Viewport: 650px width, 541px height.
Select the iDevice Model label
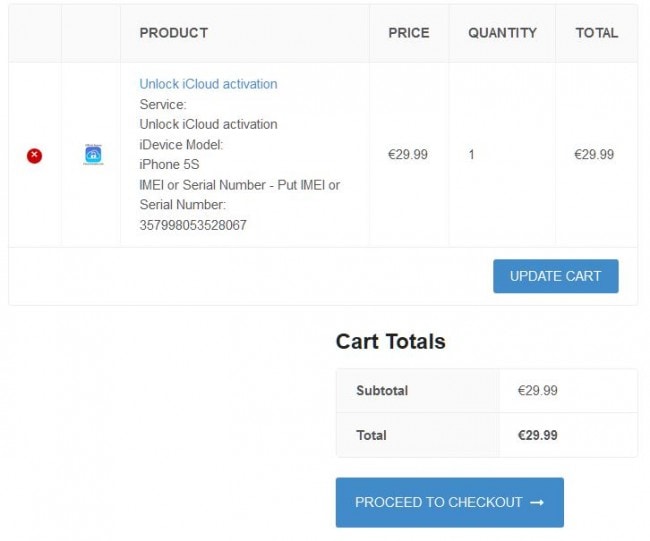(x=181, y=145)
